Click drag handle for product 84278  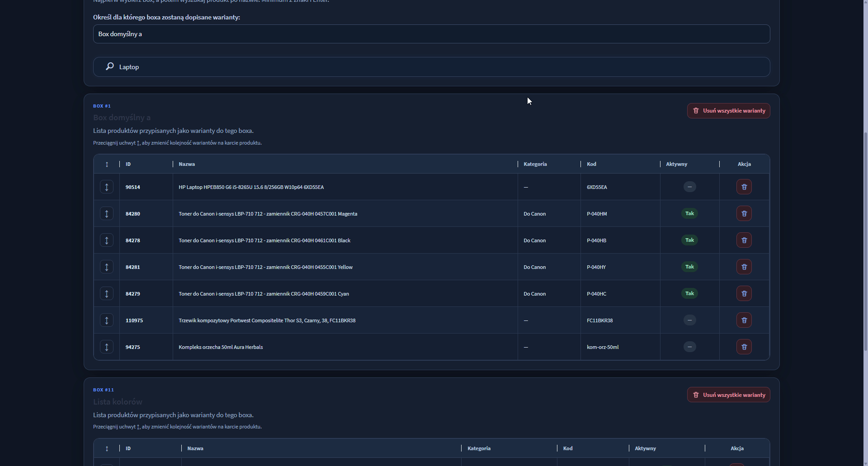(x=107, y=240)
